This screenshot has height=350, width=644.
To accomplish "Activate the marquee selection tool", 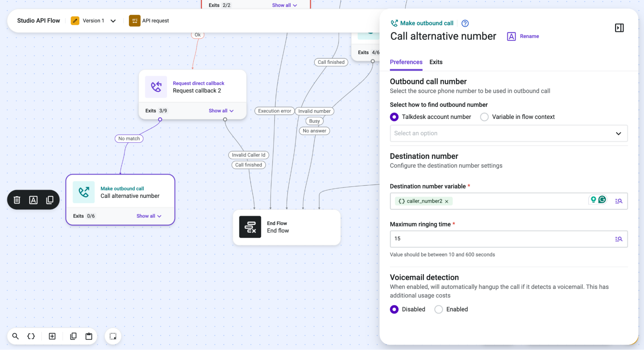I will click(x=113, y=336).
